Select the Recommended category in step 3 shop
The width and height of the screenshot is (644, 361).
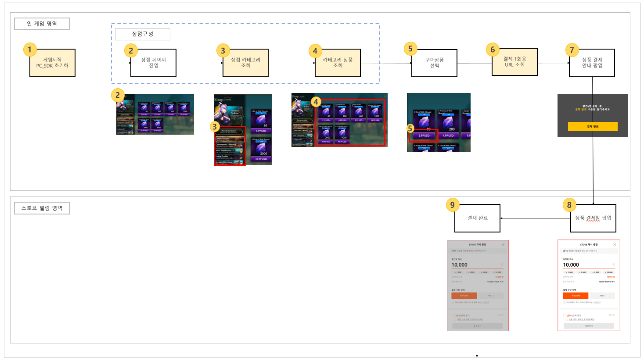pyautogui.click(x=229, y=132)
